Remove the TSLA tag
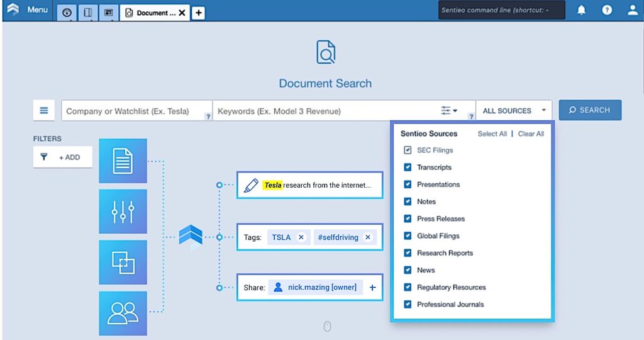Viewport: 644px width, 340px height. tap(301, 237)
